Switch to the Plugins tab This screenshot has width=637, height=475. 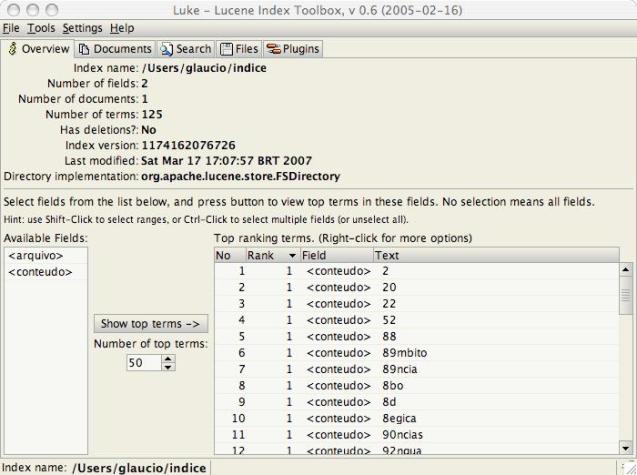292,49
